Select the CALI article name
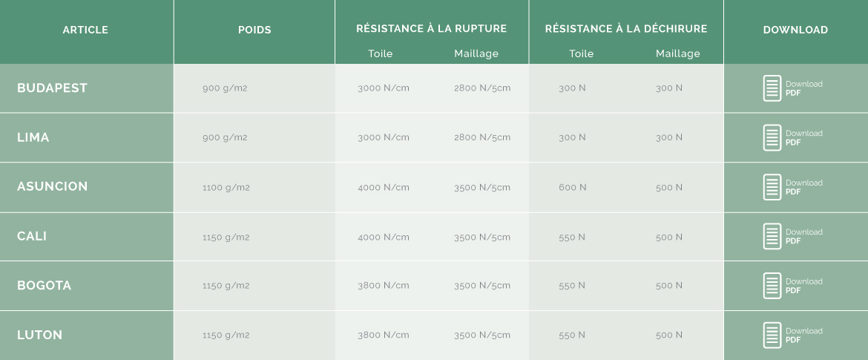The width and height of the screenshot is (868, 360). click(32, 237)
